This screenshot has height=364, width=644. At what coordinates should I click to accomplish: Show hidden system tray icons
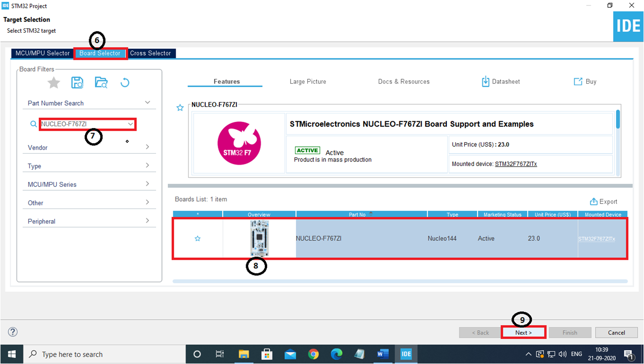pos(529,354)
